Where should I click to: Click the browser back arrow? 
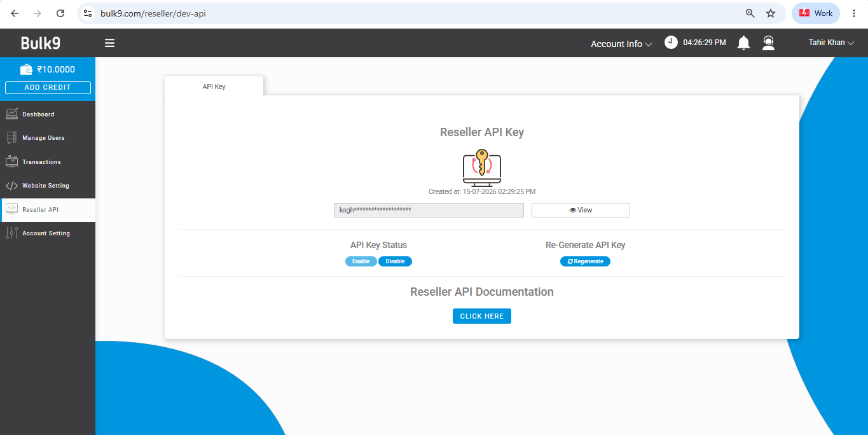click(x=15, y=13)
